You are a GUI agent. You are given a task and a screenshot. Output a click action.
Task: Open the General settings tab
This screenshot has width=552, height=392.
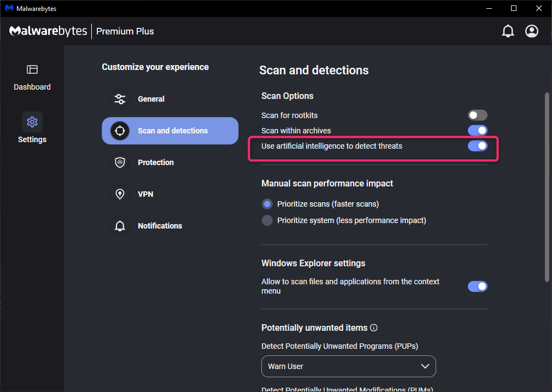coord(170,99)
